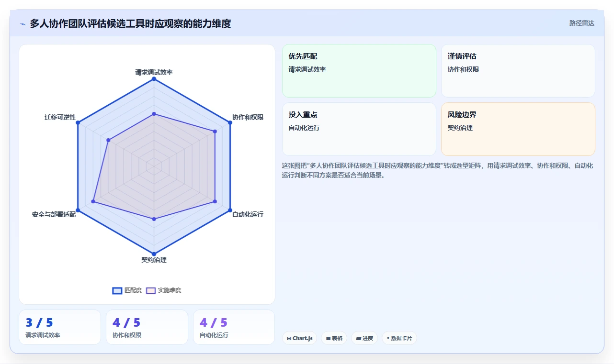Select the Chart.js tag chip
This screenshot has width=614, height=364.
coord(299,338)
